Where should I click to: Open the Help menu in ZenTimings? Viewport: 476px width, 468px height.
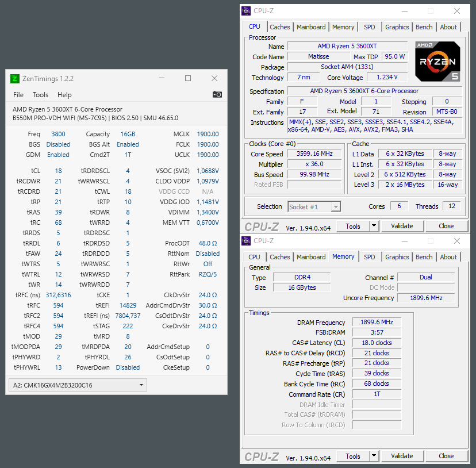[64, 95]
